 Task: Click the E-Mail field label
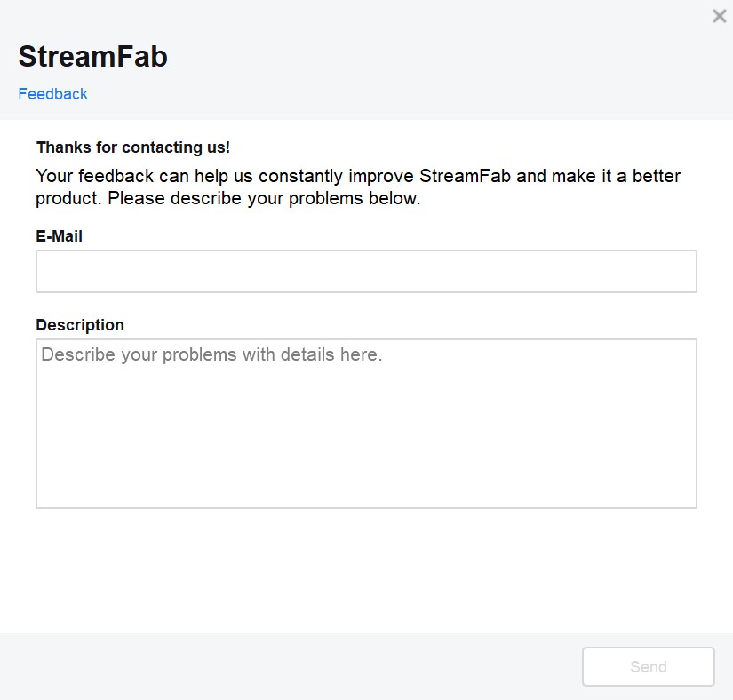pyautogui.click(x=60, y=236)
